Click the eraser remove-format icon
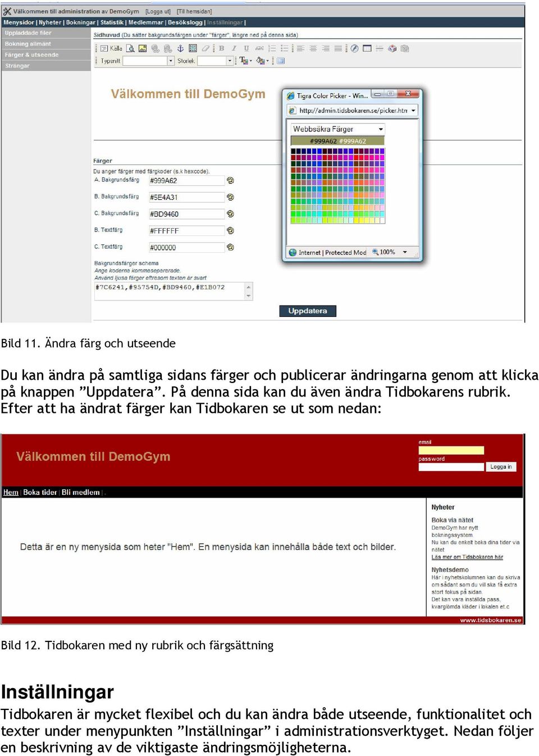Image resolution: width=539 pixels, height=756 pixels. tap(205, 49)
